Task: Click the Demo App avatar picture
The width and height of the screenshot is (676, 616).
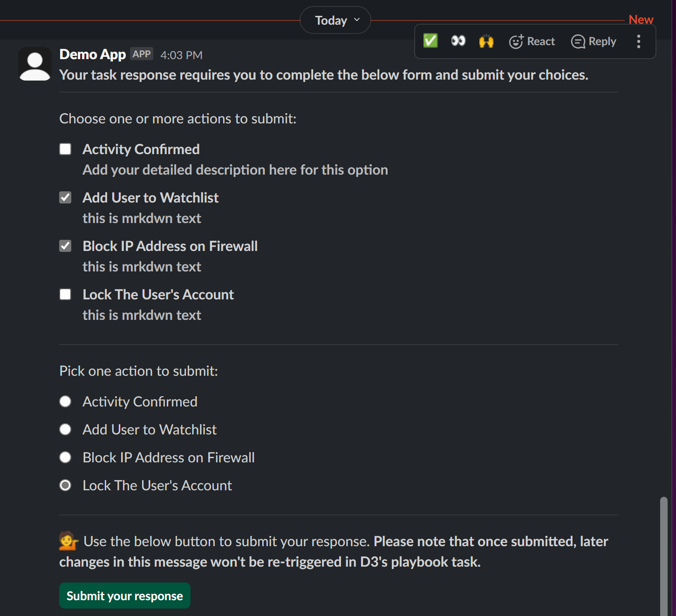Action: click(x=35, y=64)
